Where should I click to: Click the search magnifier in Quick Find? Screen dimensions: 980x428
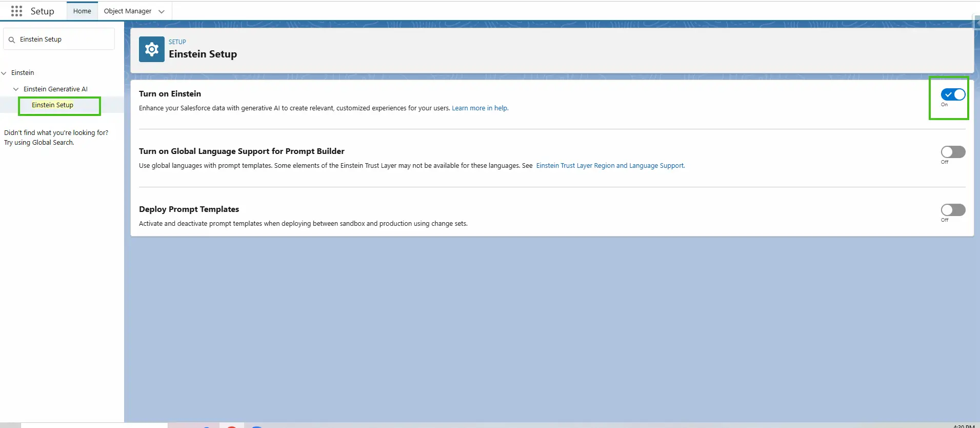click(12, 40)
